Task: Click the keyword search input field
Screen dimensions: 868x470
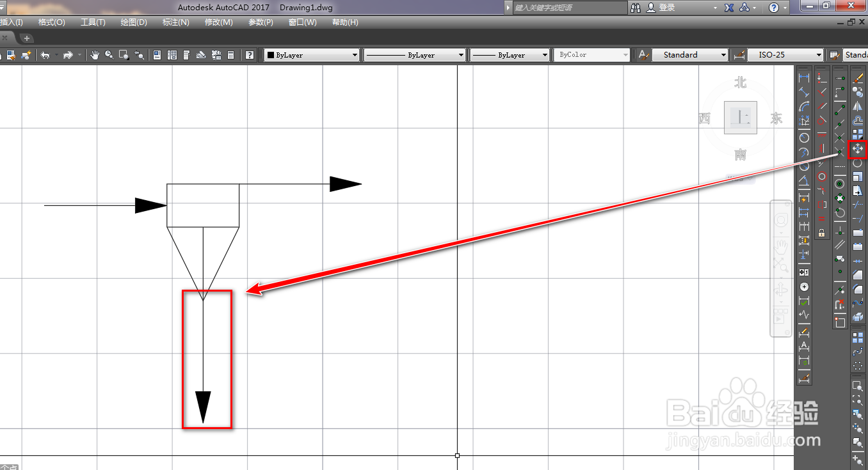Action: 570,8
